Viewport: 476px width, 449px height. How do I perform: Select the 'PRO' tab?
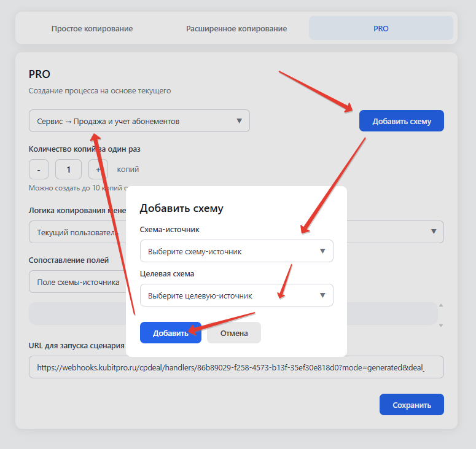click(x=381, y=28)
